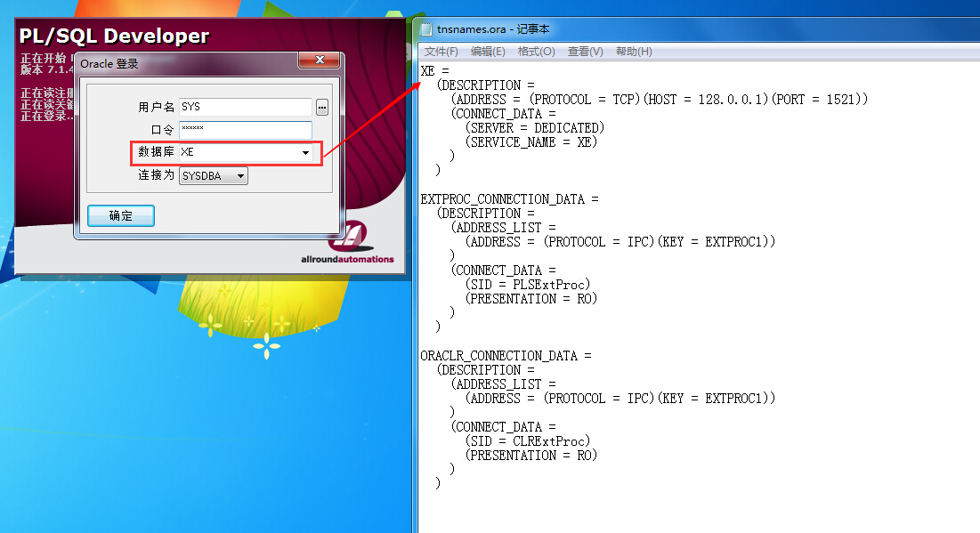The height and width of the screenshot is (533, 980).
Task: Confirm login with the 确定 button
Action: (x=121, y=215)
